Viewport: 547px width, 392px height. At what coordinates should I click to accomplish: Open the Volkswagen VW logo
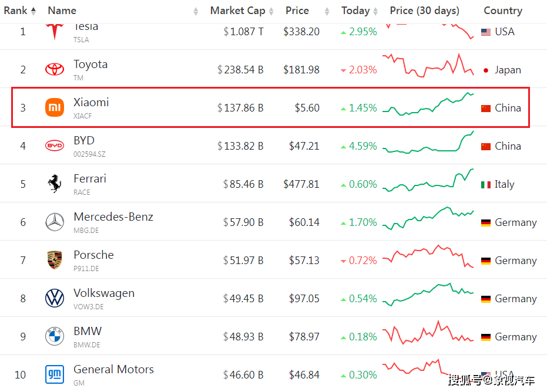[55, 298]
